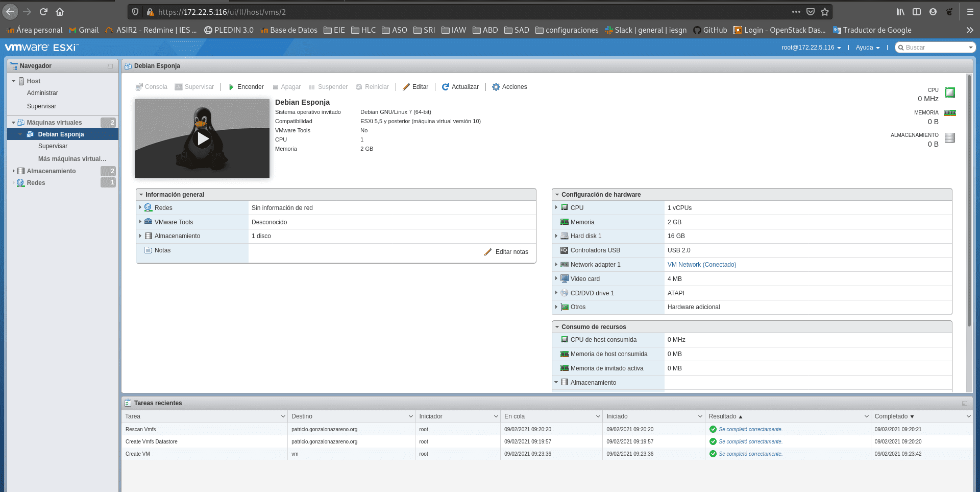Click CPU de host consumida icon
The image size is (980, 492).
565,340
